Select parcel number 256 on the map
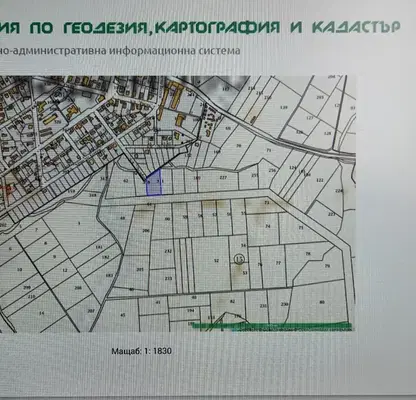 click(272, 171)
